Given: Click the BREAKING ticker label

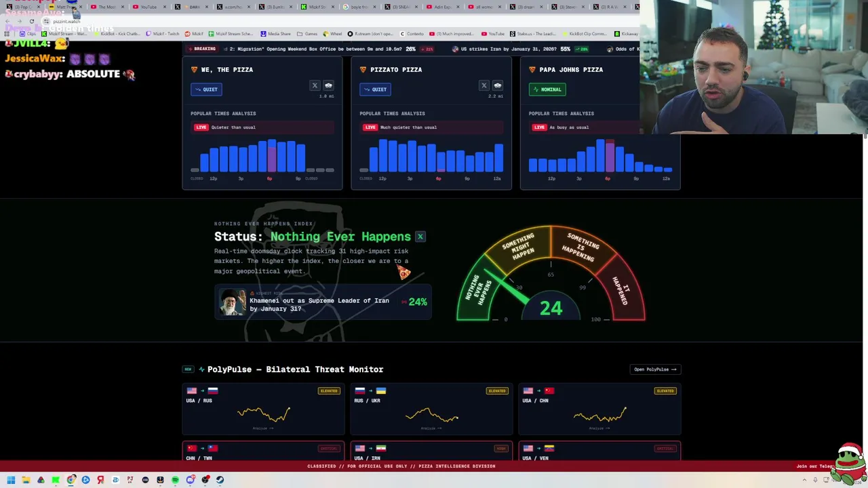Looking at the screenshot, I should [201, 49].
